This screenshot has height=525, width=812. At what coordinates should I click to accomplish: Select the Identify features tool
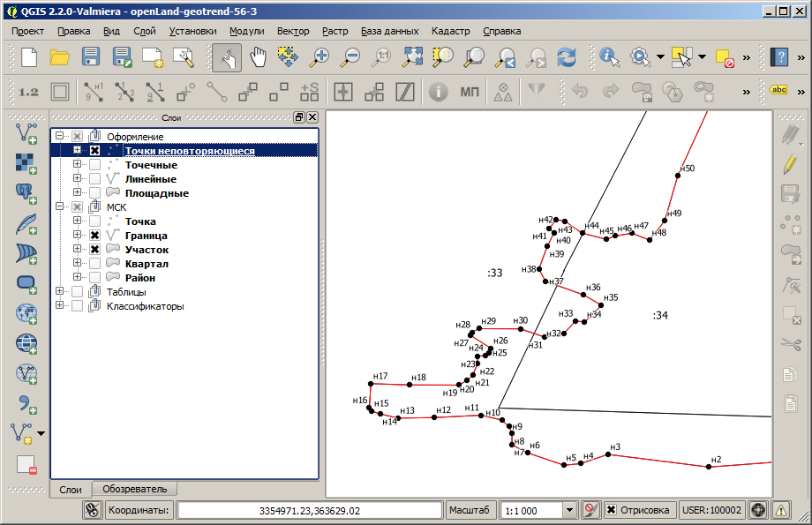[609, 57]
